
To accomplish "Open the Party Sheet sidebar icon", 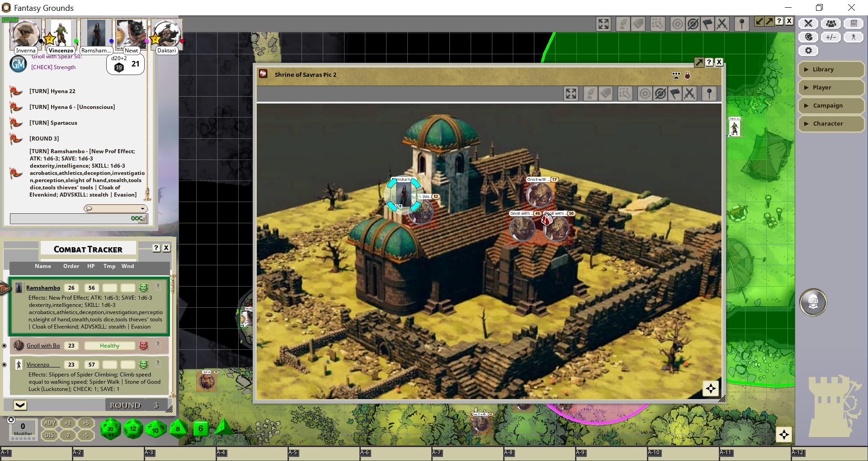I will (831, 24).
